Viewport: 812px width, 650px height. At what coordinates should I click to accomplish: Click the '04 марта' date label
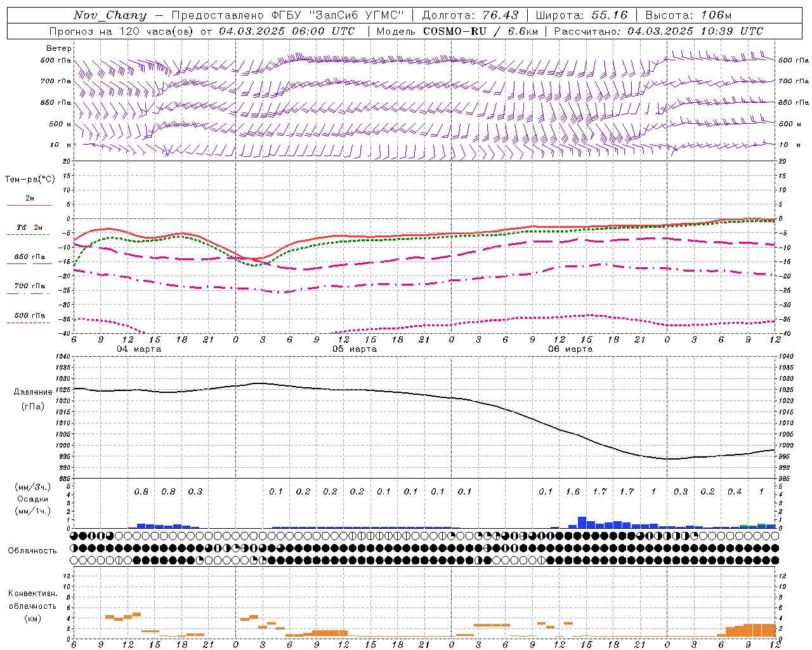139,349
